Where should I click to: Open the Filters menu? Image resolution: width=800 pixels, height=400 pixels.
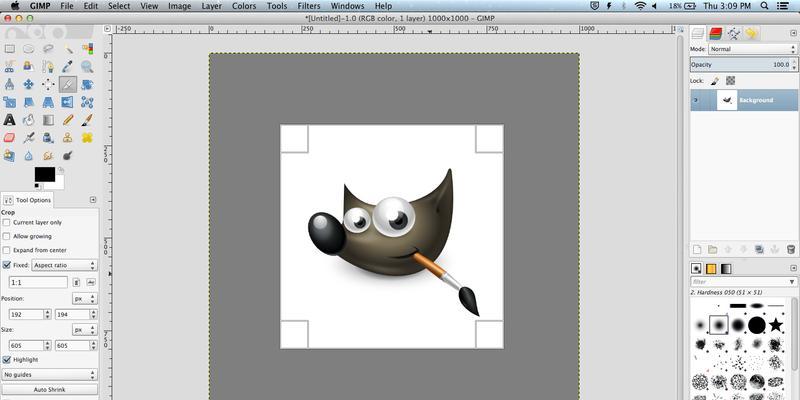309,6
